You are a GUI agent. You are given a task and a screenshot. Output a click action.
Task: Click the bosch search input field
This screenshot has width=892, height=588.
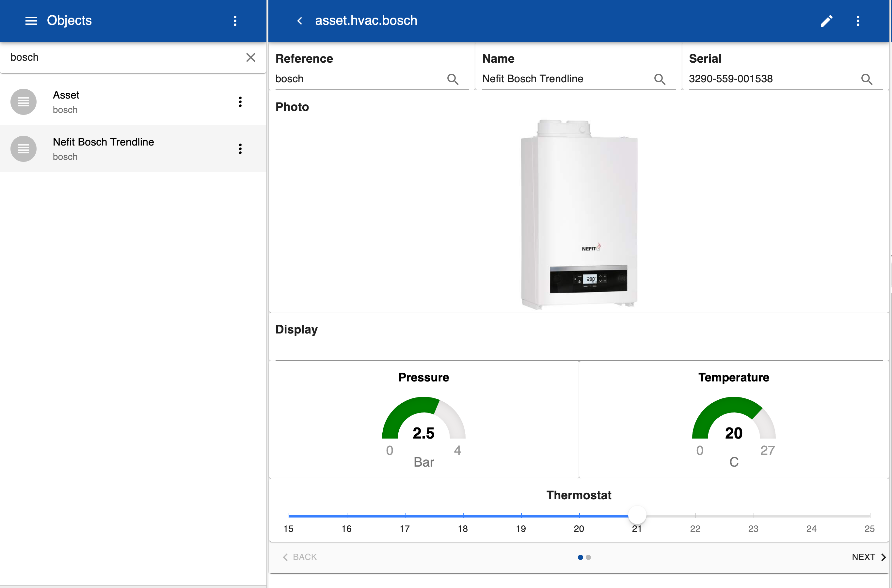124,57
